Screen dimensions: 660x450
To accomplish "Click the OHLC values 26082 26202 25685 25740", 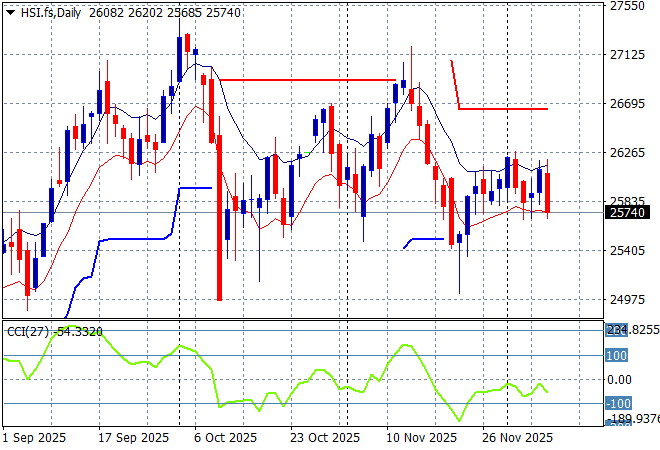I will click(165, 13).
